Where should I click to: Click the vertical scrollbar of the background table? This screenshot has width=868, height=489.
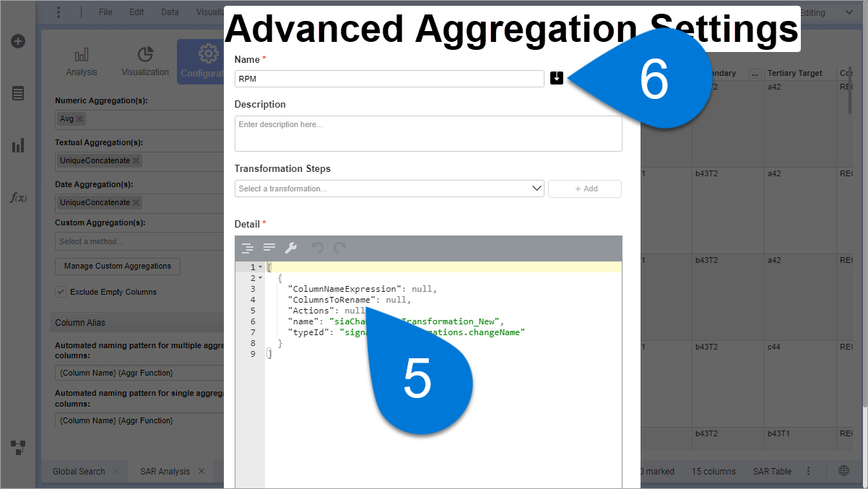(x=850, y=90)
